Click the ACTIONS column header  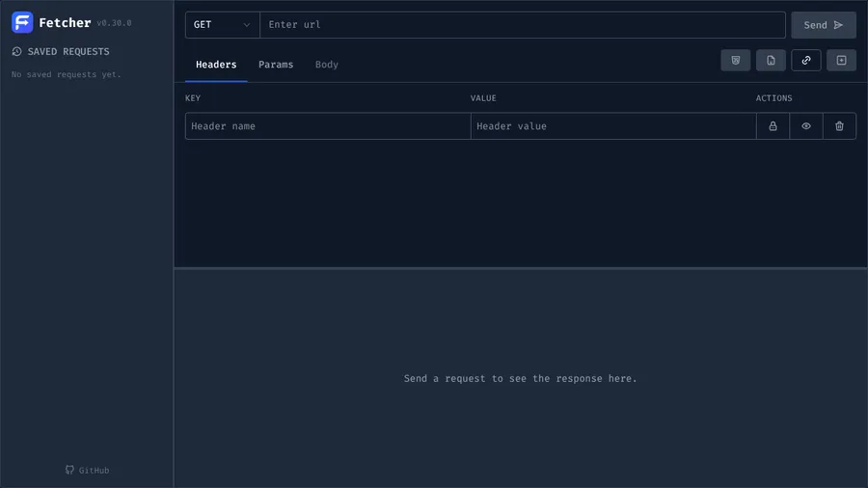pyautogui.click(x=773, y=98)
